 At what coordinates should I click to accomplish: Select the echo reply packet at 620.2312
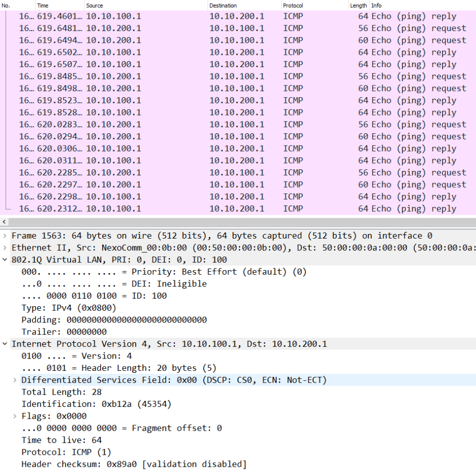203,209
